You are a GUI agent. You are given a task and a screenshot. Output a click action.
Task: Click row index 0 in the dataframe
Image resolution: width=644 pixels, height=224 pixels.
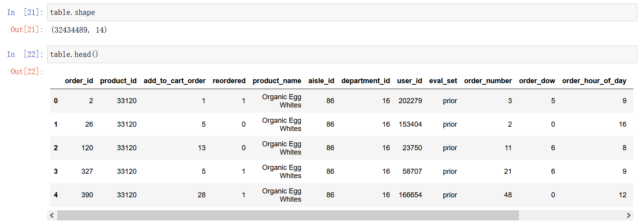click(x=56, y=101)
